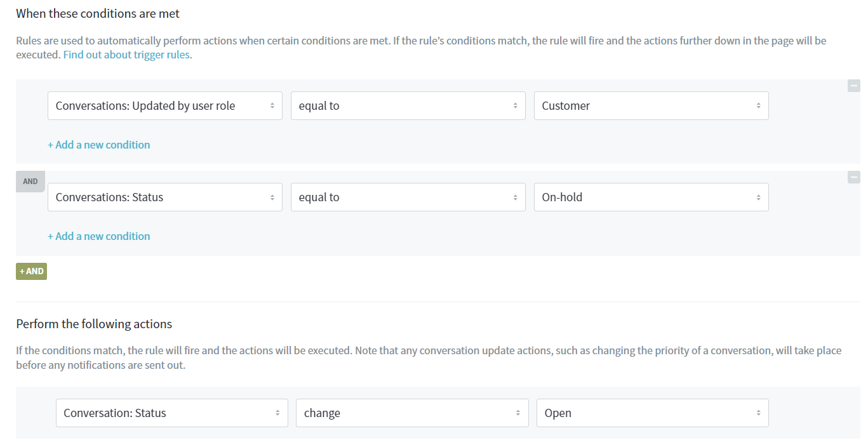Viewport: 868px width, 445px height.
Task: Add a new condition under the On-hold rule
Action: 99,236
